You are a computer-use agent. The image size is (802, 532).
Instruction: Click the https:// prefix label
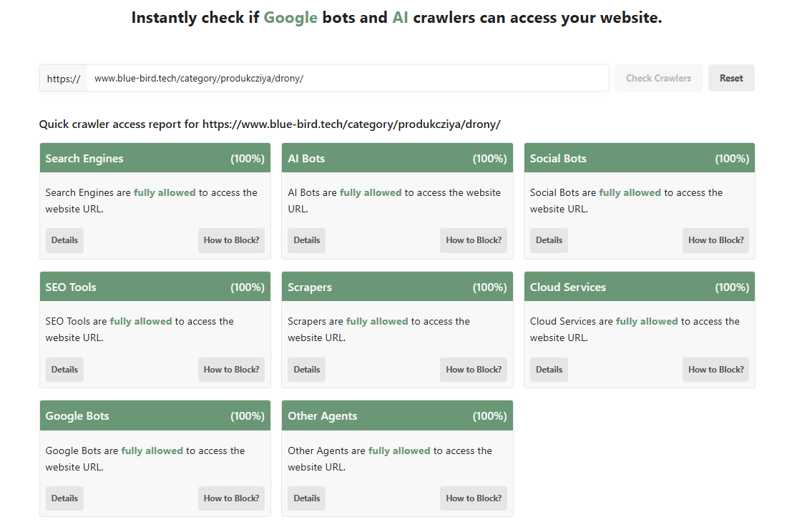tap(64, 79)
